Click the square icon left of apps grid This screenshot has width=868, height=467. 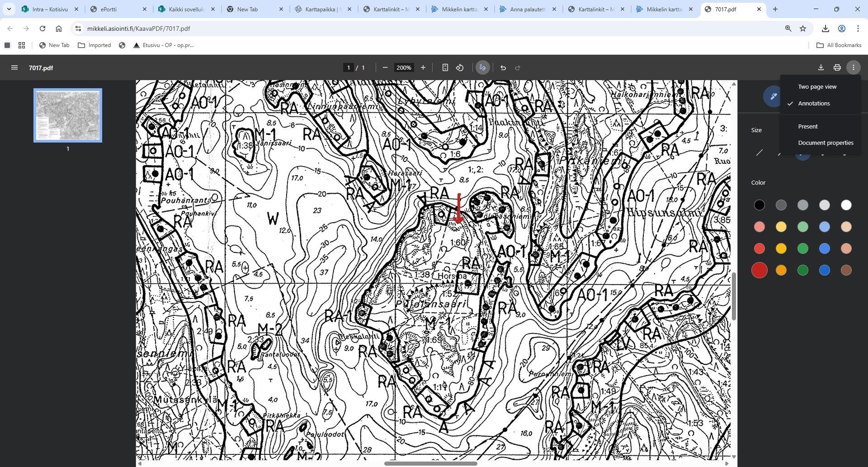[x=7, y=45]
